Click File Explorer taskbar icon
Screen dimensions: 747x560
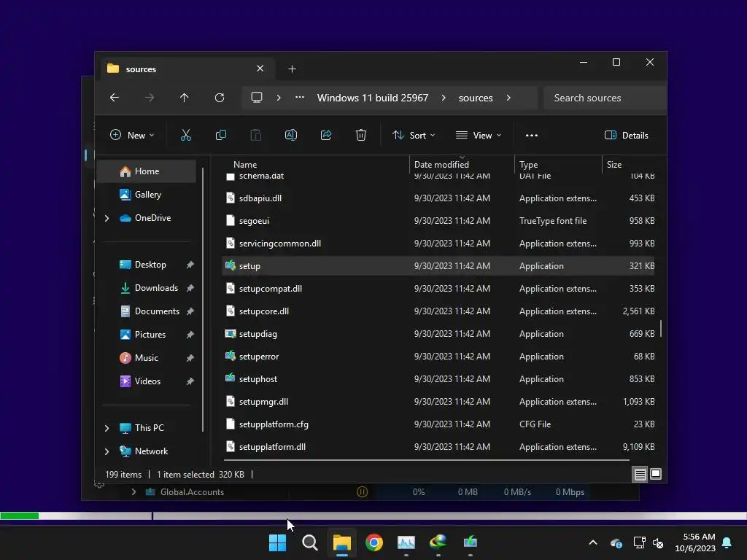point(342,542)
